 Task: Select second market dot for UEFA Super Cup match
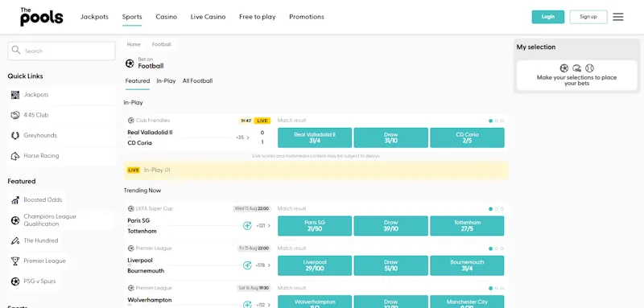coord(496,209)
